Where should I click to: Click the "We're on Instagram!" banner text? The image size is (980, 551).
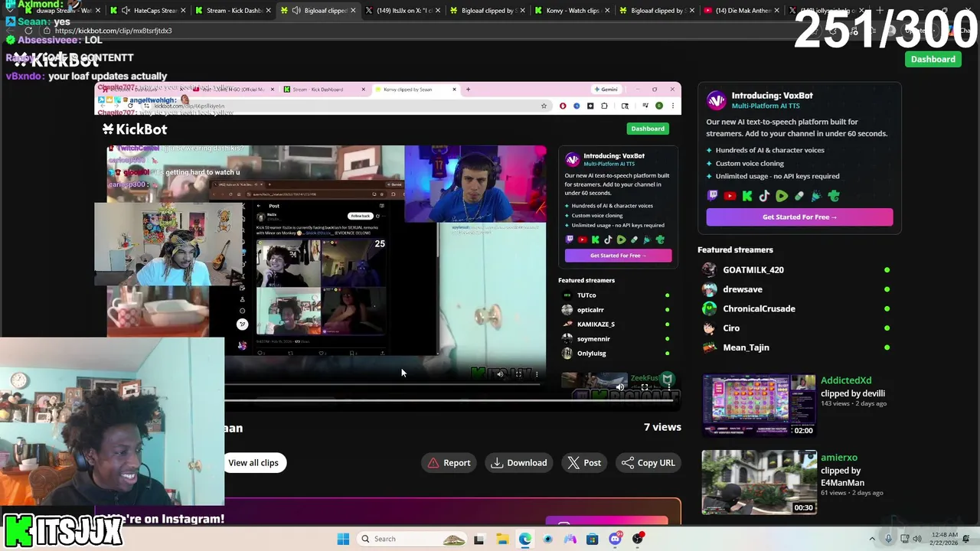[x=165, y=519]
